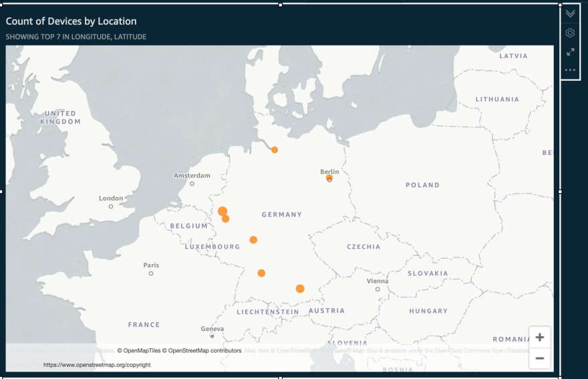Image resolution: width=588 pixels, height=379 pixels.
Task: Open the openstreetmap.org copyright link
Action: click(97, 365)
